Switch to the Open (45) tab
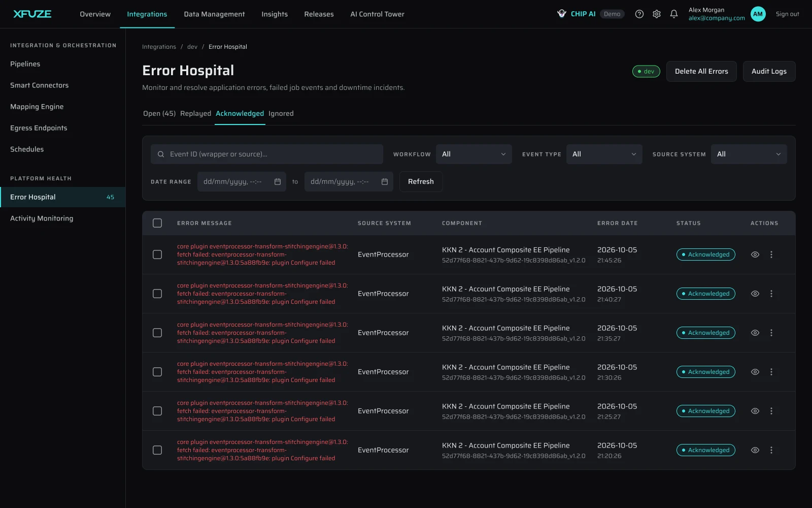Screen dimensions: 812x508 click(x=159, y=113)
